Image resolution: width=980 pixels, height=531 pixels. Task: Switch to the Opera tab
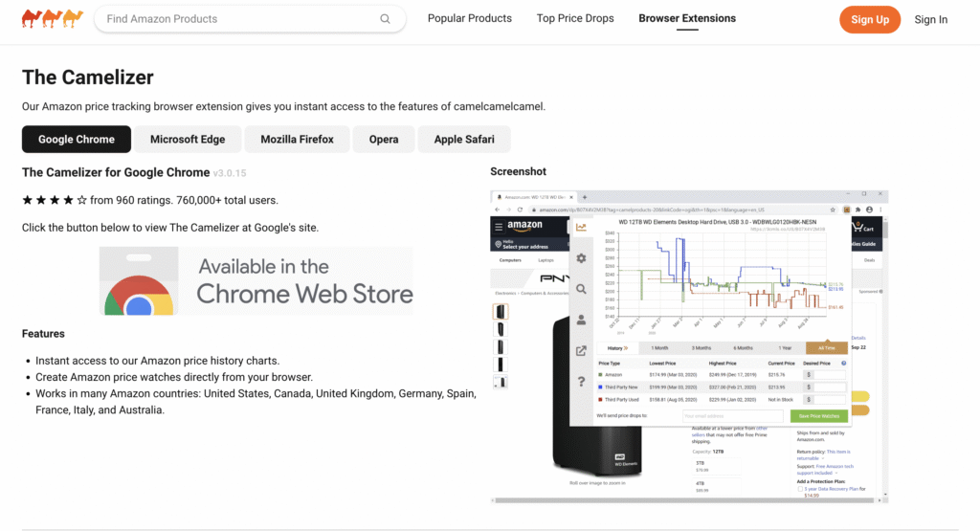point(384,140)
